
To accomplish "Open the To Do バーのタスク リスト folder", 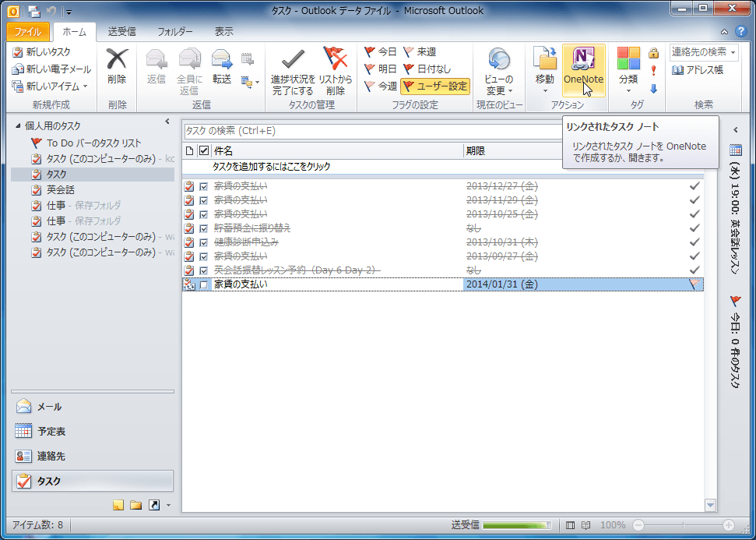I will pyautogui.click(x=93, y=143).
